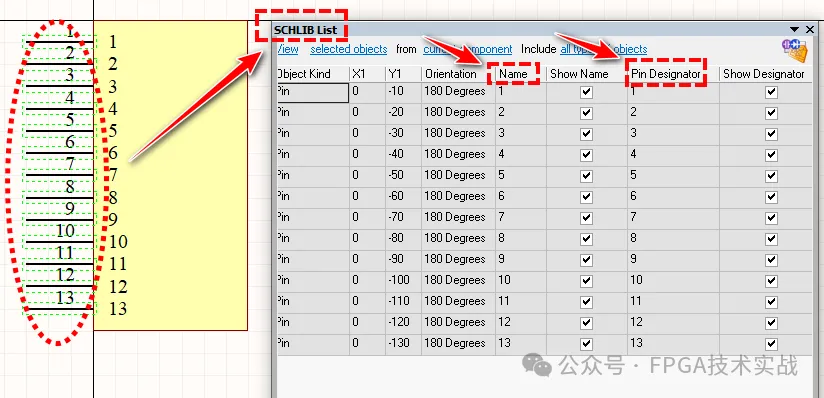Edit the Name cell showing 11
The image size is (824, 398).
pyautogui.click(x=521, y=302)
